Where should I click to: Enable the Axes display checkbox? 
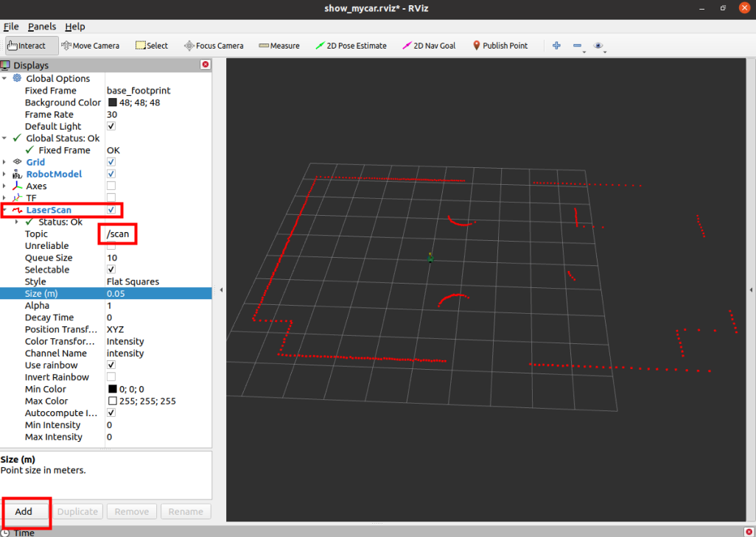(x=111, y=186)
